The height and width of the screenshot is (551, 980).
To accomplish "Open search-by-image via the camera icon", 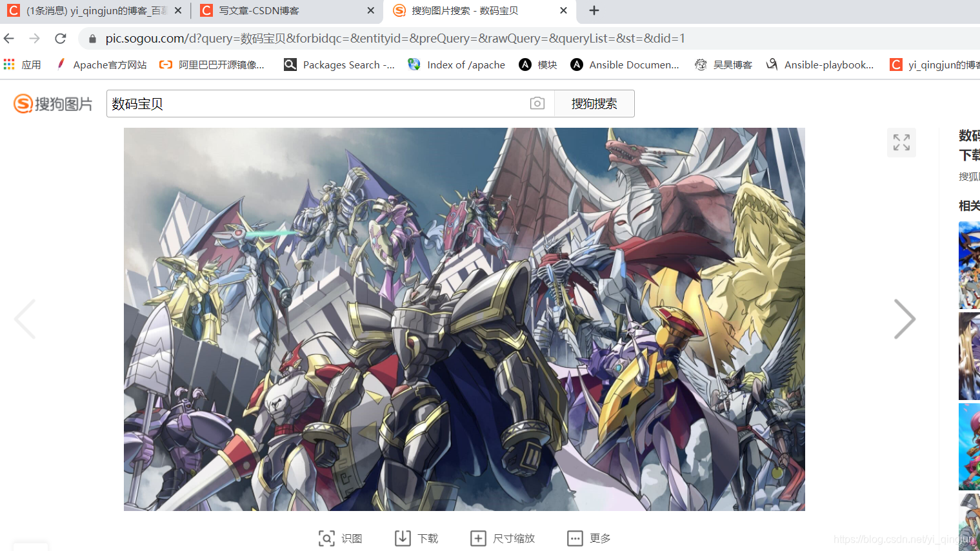I will [537, 103].
